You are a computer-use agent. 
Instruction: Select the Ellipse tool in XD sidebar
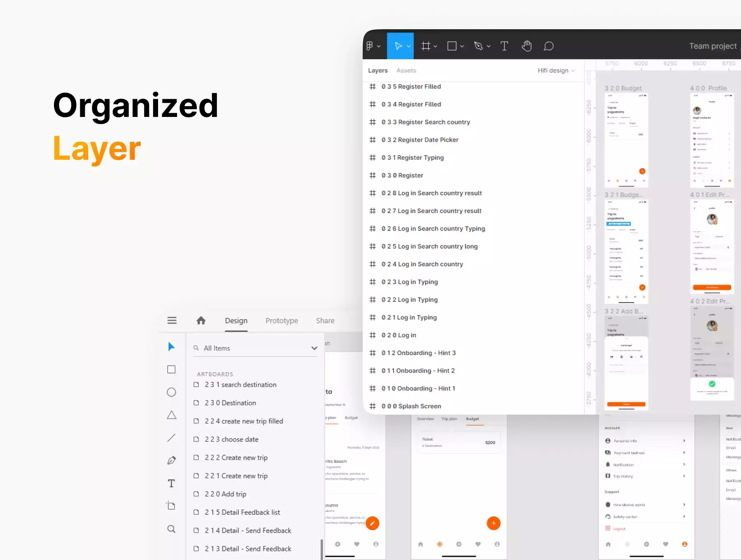pyautogui.click(x=172, y=392)
